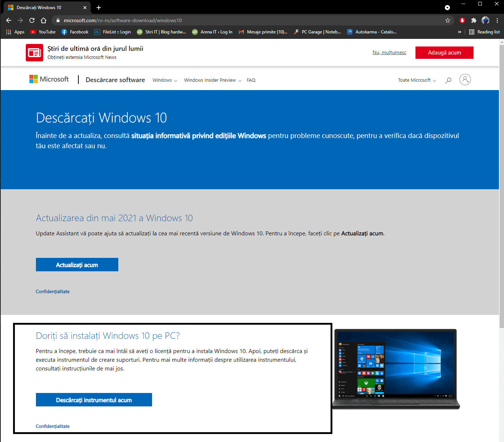The width and height of the screenshot is (504, 442).
Task: Click the Actualizarea din mai 2021 heading
Action: (114, 218)
